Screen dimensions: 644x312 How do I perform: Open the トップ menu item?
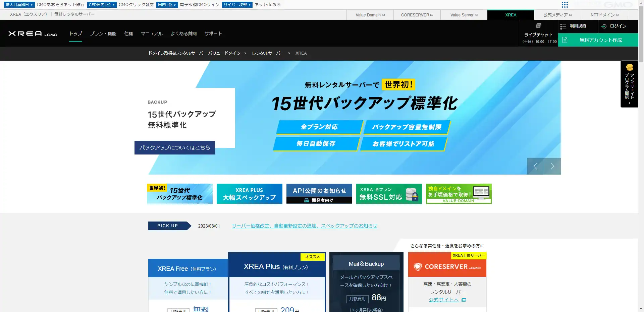tap(76, 34)
